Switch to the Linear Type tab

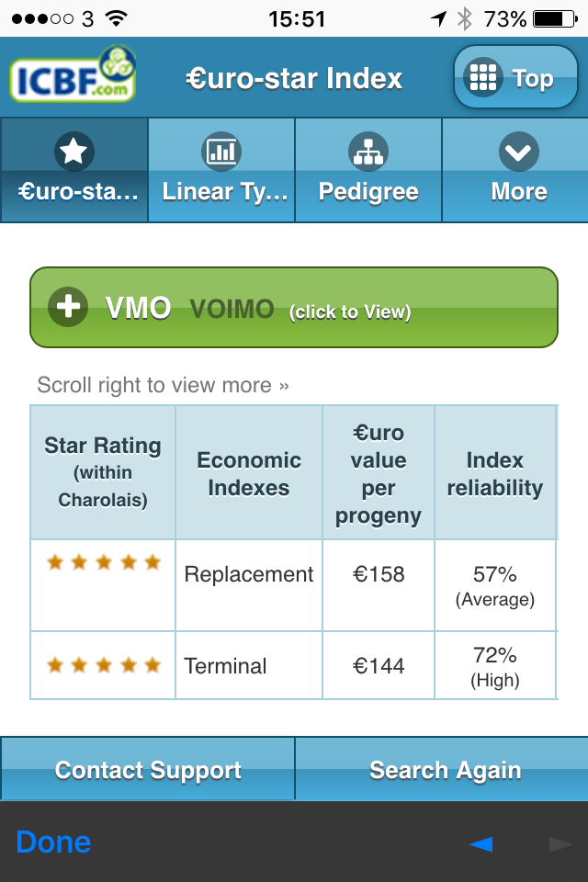coord(221,171)
